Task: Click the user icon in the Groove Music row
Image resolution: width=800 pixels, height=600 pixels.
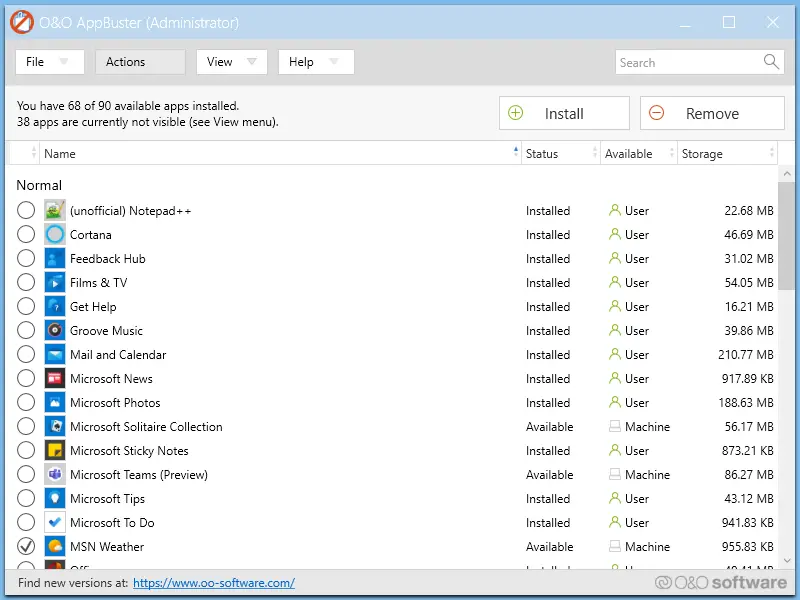Action: click(615, 330)
